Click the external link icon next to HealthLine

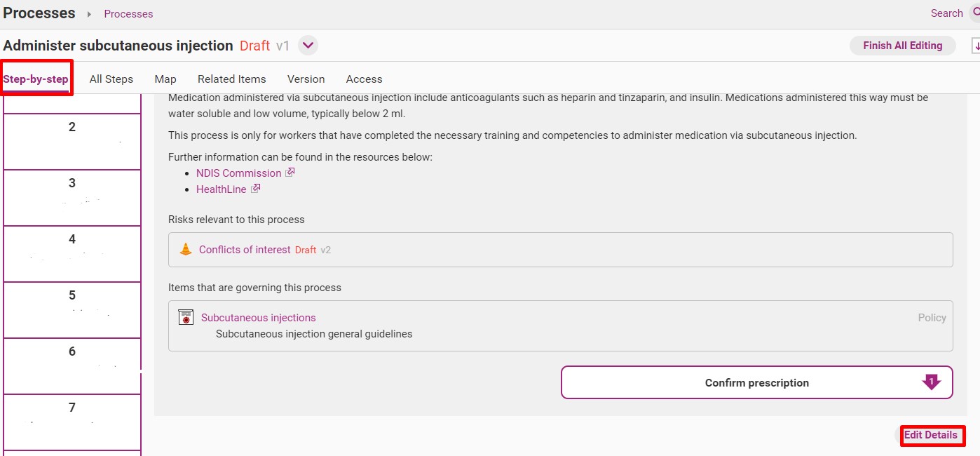[256, 188]
